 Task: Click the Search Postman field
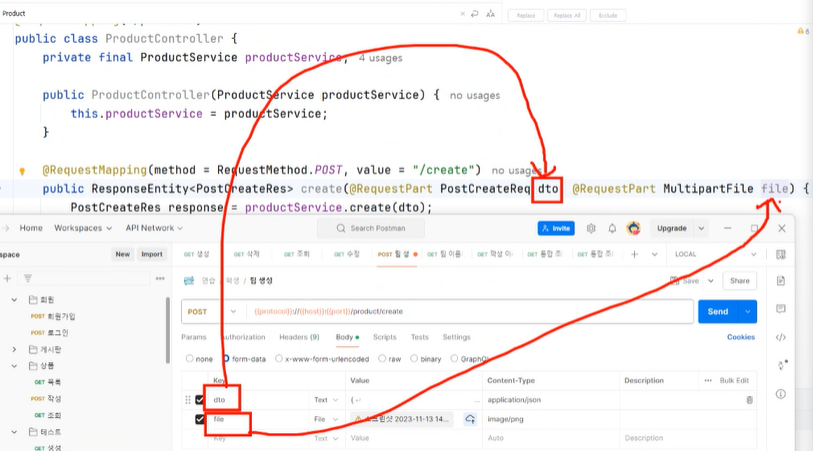[371, 228]
